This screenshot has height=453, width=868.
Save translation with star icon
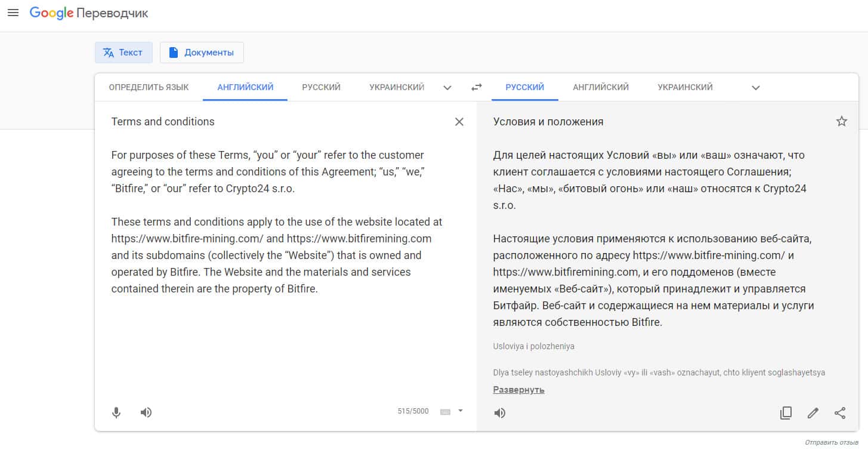tap(842, 122)
